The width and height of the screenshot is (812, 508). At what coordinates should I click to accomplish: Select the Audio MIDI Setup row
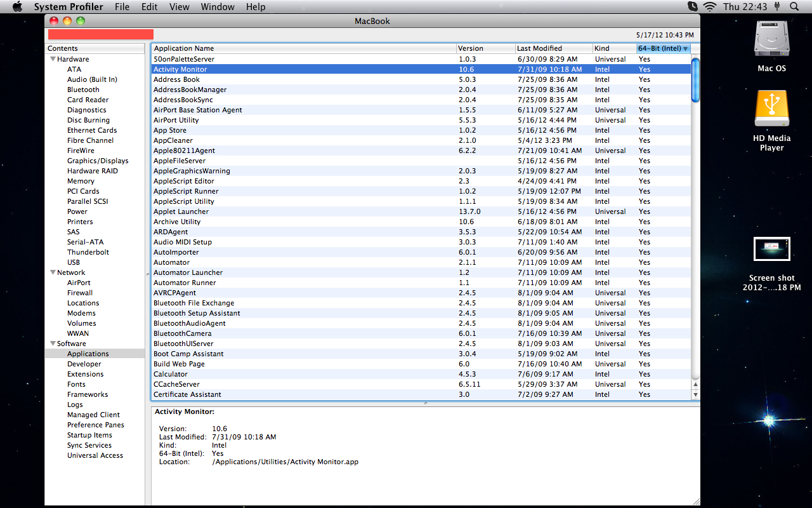421,242
